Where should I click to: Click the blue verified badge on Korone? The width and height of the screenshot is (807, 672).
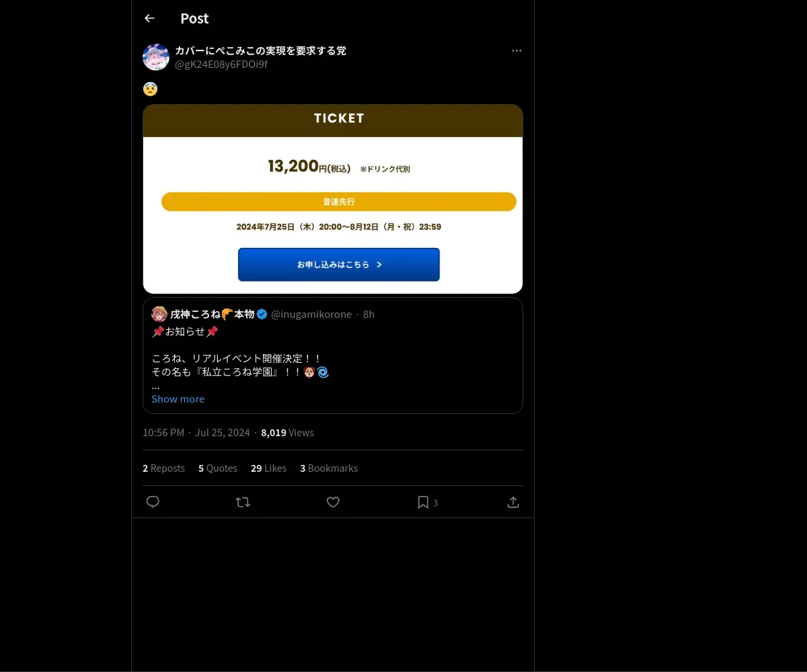262,314
